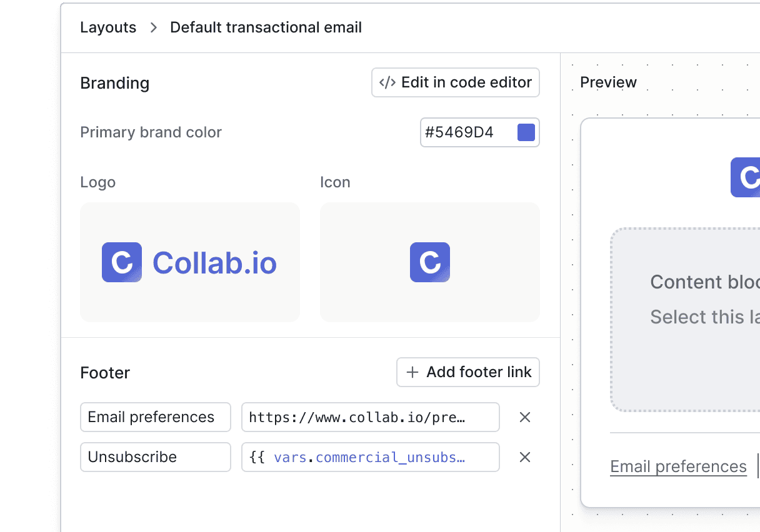Image resolution: width=760 pixels, height=532 pixels.
Task: Select the Default transactional email breadcrumb
Action: click(266, 28)
